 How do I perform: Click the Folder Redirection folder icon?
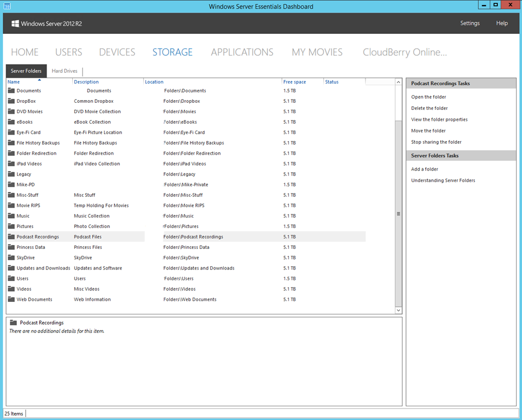click(11, 153)
